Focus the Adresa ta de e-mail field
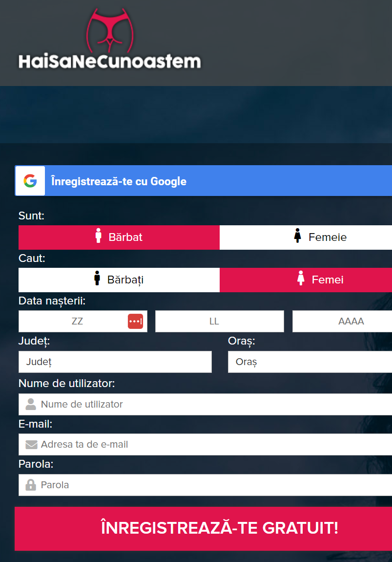The width and height of the screenshot is (392, 562). (x=205, y=444)
